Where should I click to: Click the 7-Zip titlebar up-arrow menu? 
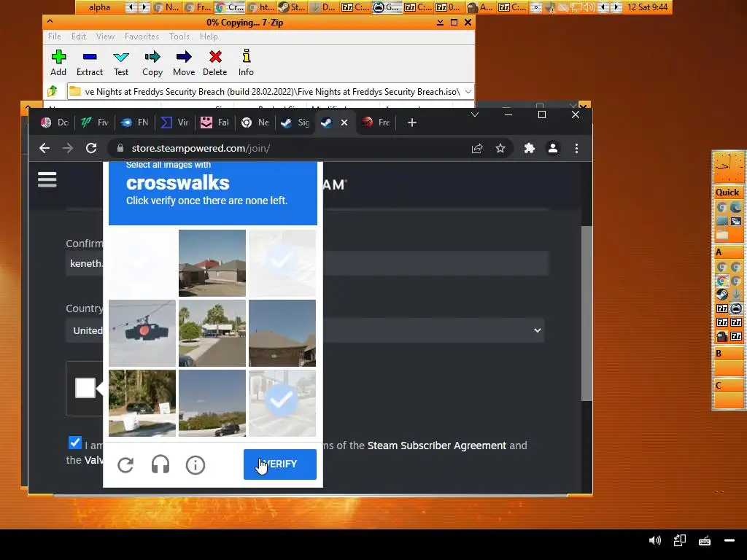tap(50, 21)
